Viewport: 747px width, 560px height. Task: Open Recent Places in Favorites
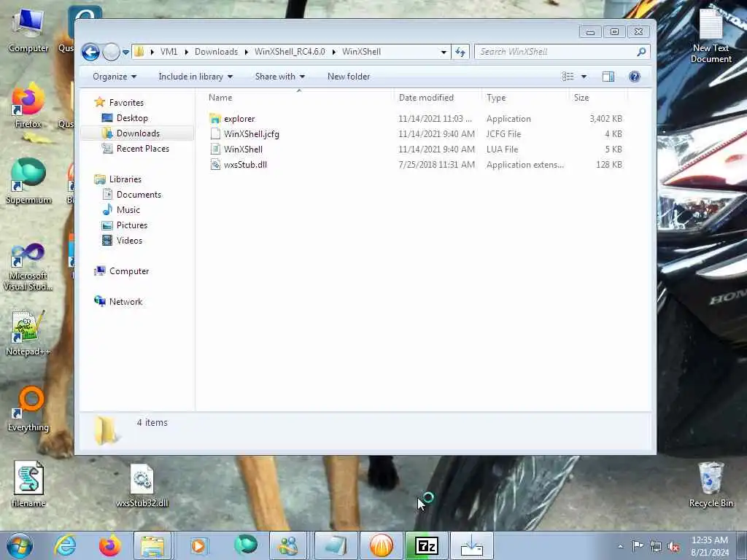[142, 149]
